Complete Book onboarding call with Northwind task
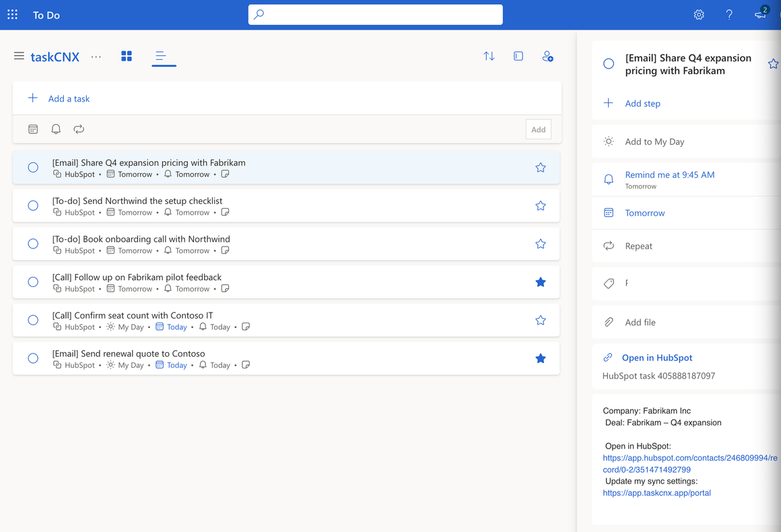781x532 pixels. click(33, 244)
